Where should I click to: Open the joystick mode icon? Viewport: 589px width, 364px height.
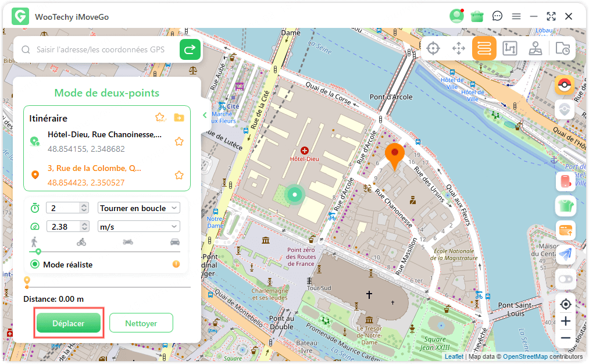coord(536,49)
